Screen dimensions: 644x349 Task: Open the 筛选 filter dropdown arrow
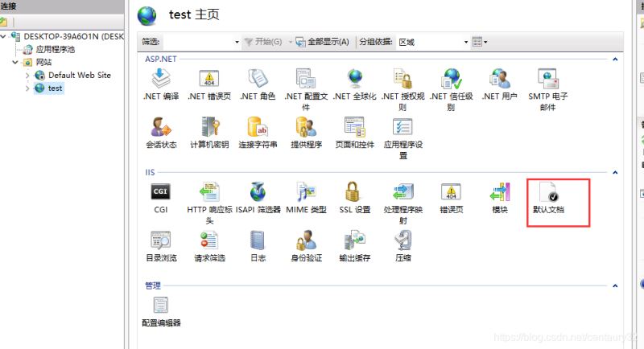237,42
